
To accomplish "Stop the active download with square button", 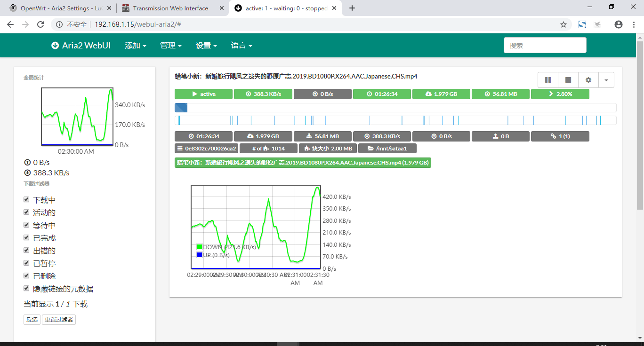I will pyautogui.click(x=568, y=80).
